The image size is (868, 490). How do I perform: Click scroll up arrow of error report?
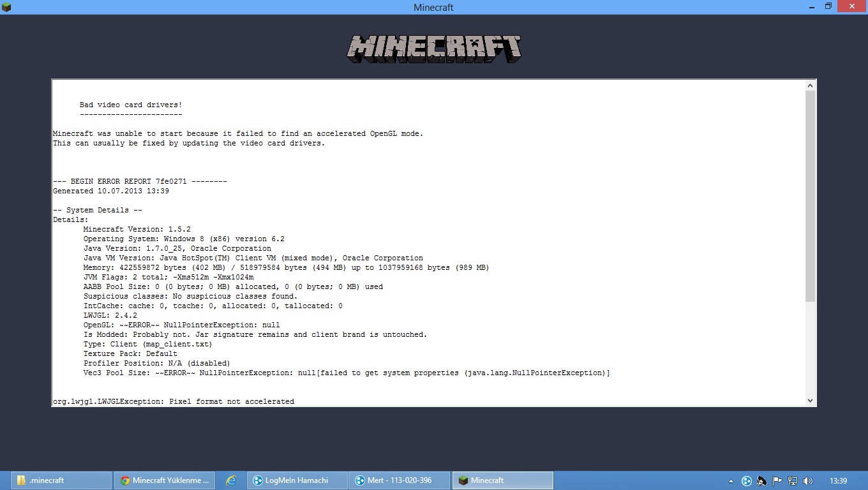[x=811, y=85]
